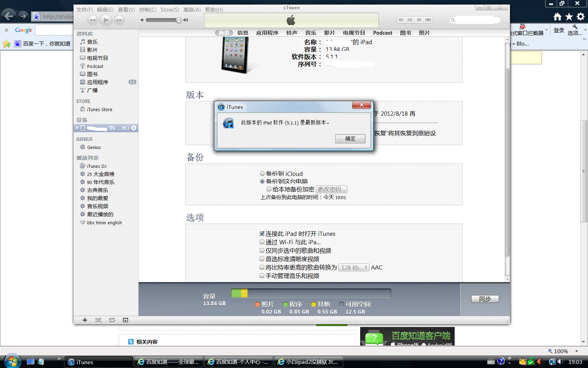
Task: Open the 查看(V) menu
Action: pyautogui.click(x=126, y=9)
